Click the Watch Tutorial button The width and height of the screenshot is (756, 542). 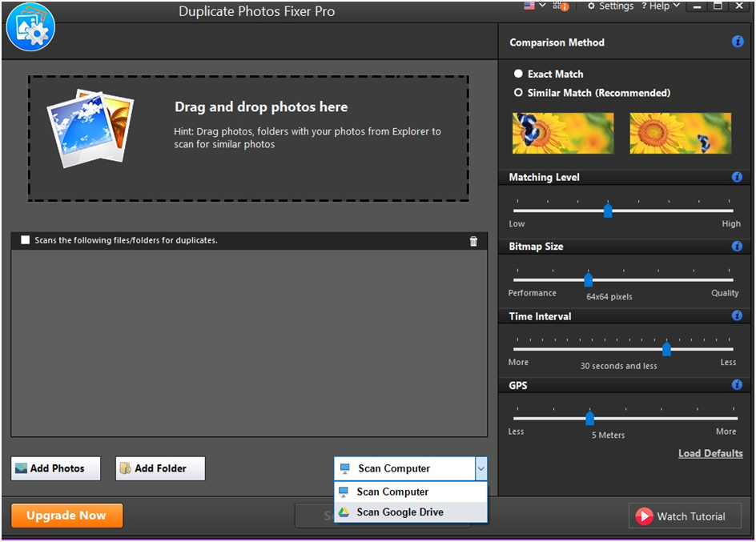(x=685, y=516)
